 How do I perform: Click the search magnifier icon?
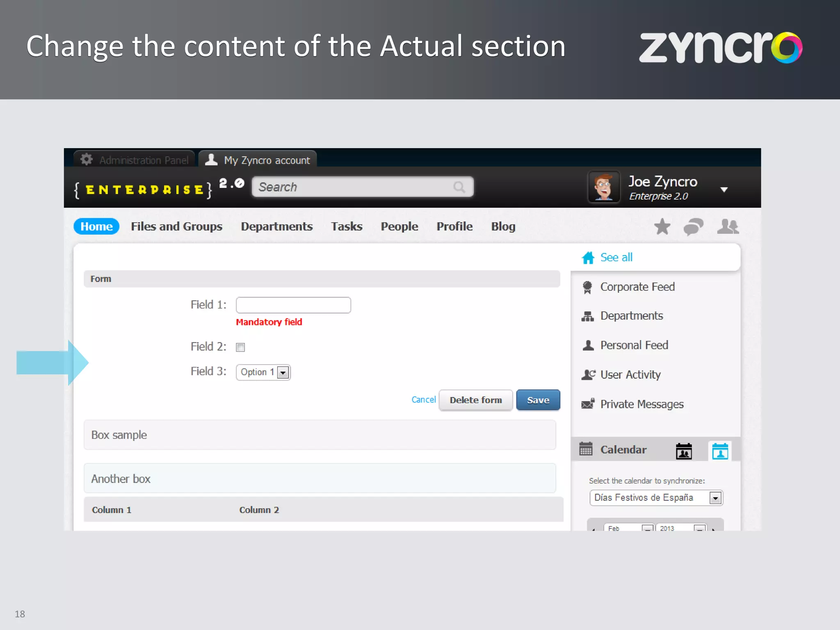459,187
